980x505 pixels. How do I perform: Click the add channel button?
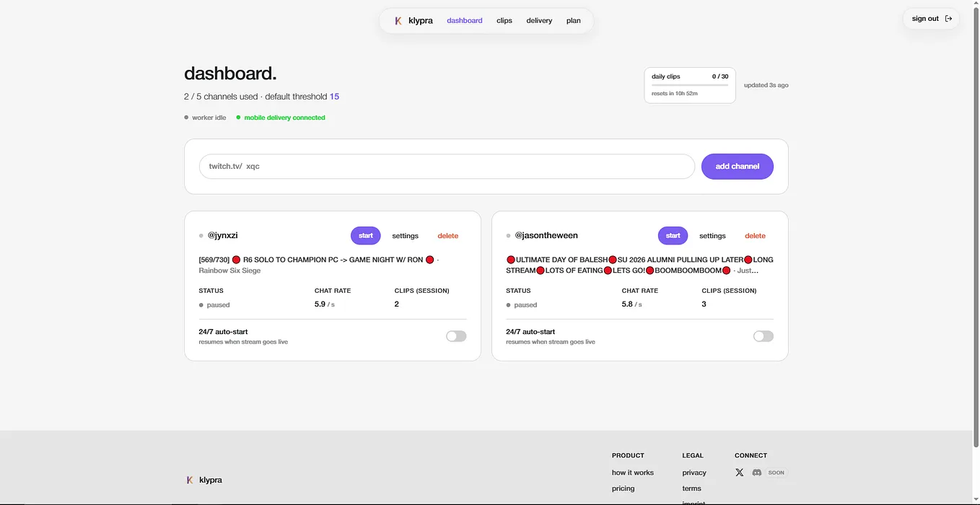pos(738,166)
